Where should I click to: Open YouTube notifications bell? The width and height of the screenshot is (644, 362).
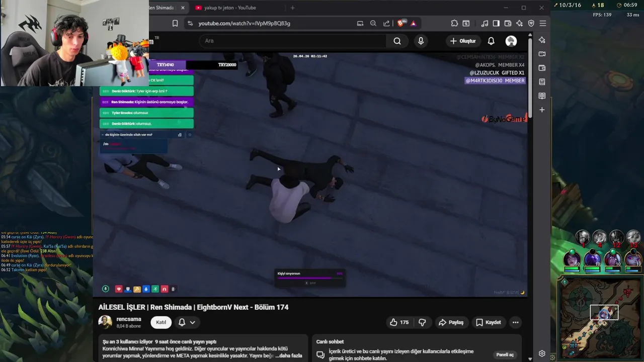(491, 41)
